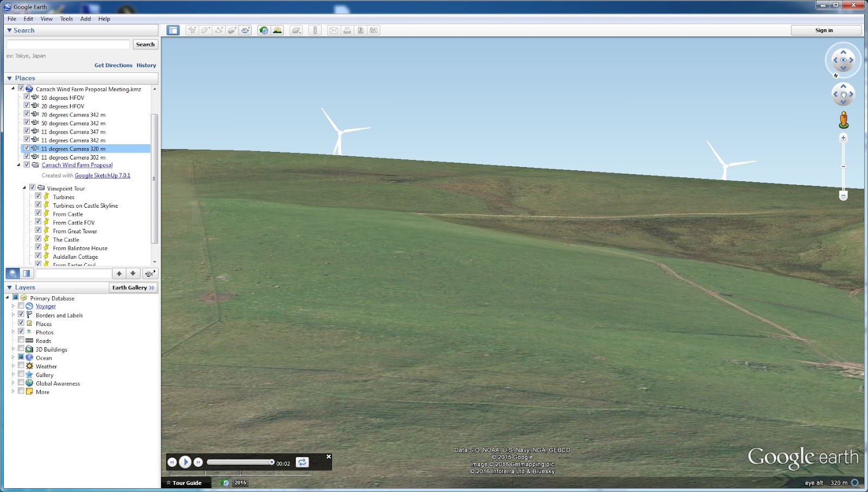Open the Help menu
Screen dimensions: 868x492
coord(104,18)
